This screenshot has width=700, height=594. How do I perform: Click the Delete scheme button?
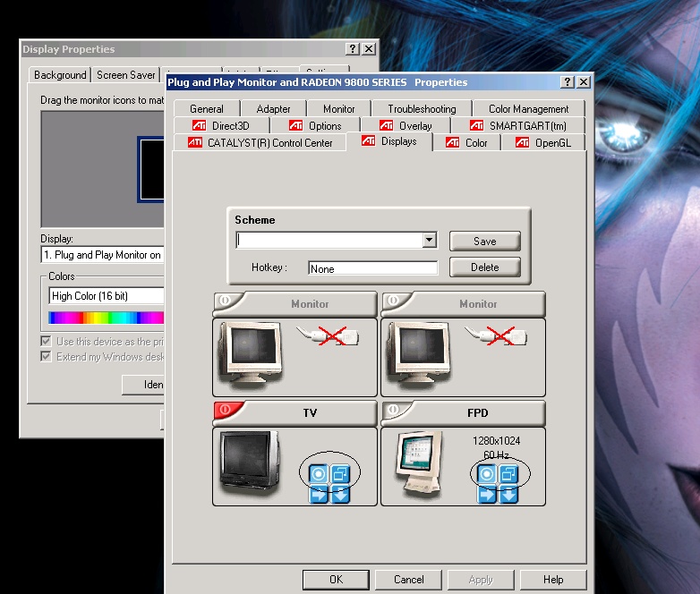click(485, 267)
